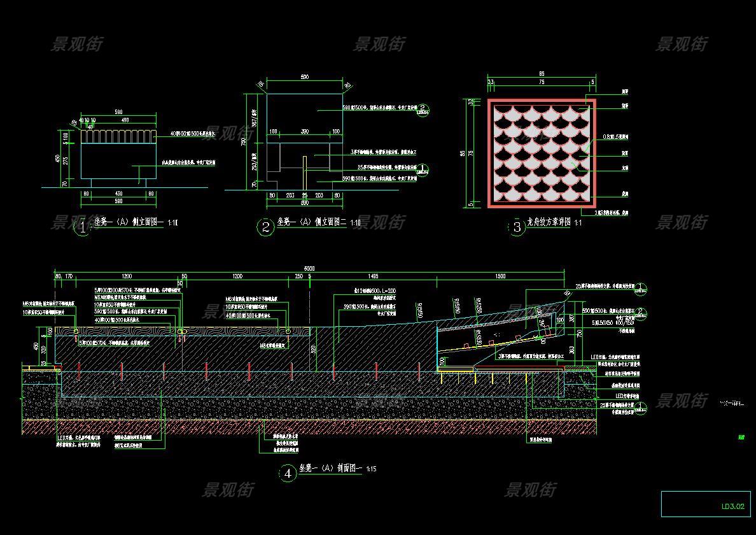
Task: Select the circled number 4 section marker
Action: [288, 473]
